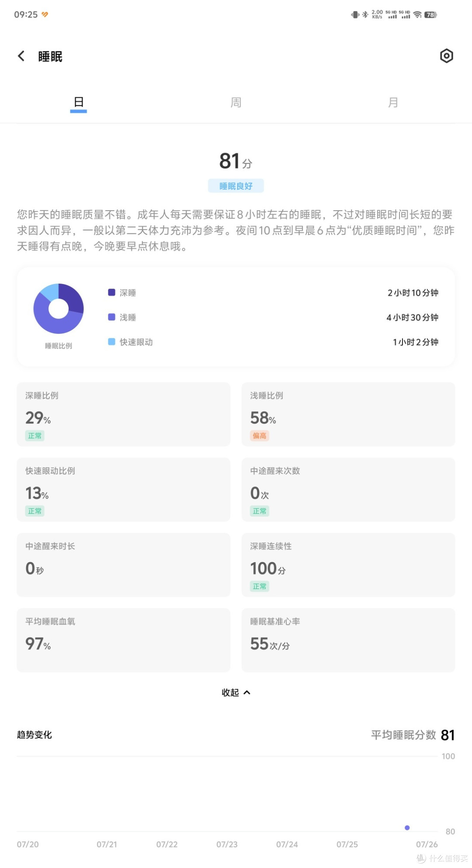Tap the battery indicator icon
This screenshot has height=868, width=472.
tap(430, 15)
